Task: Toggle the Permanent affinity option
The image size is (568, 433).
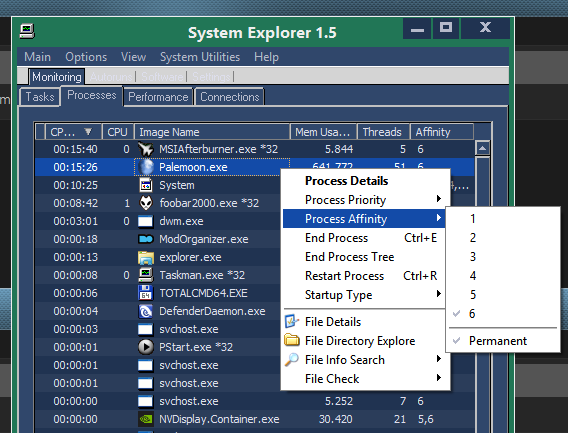Action: (503, 341)
